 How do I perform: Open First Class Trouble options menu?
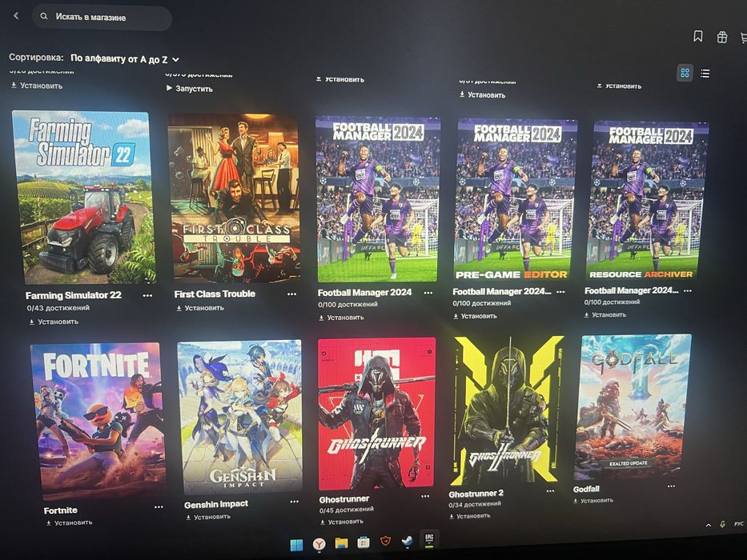291,294
